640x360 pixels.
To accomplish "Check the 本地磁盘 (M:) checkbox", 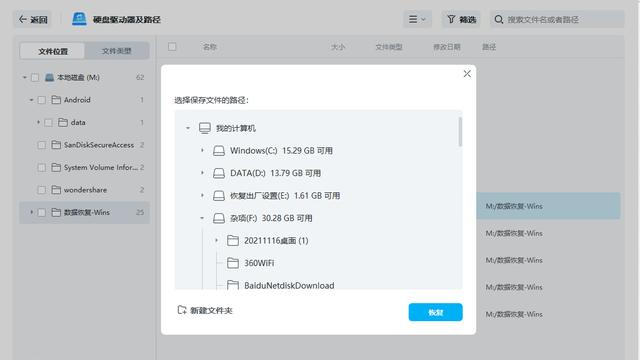I will tap(35, 78).
